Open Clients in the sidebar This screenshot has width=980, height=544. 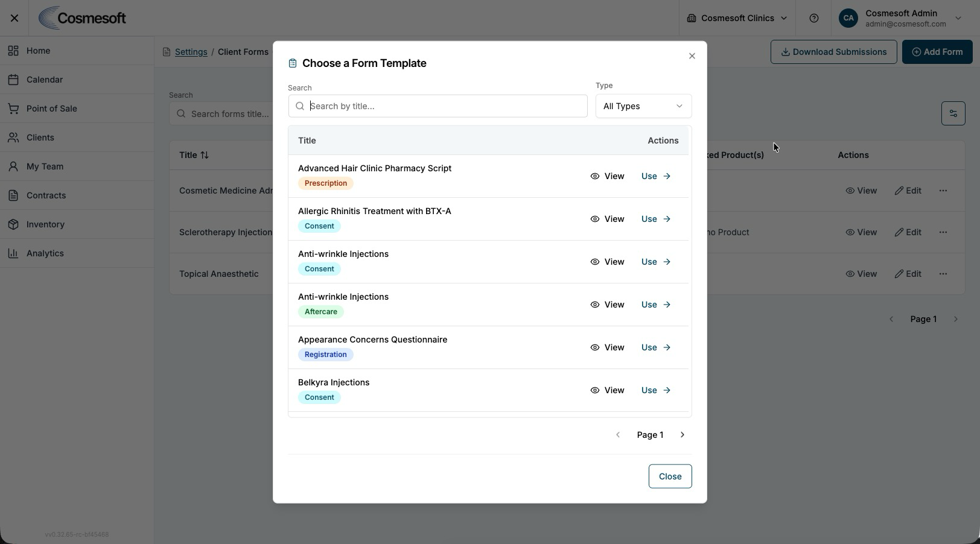77,138
